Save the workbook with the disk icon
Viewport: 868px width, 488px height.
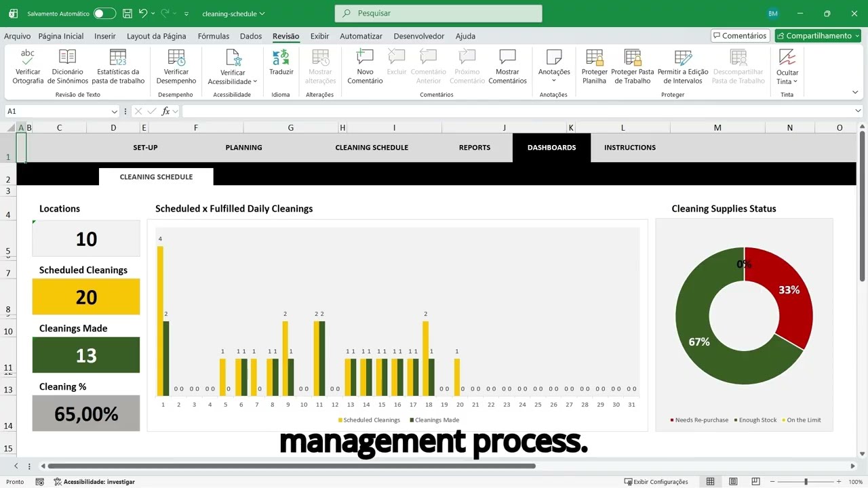[x=127, y=14]
